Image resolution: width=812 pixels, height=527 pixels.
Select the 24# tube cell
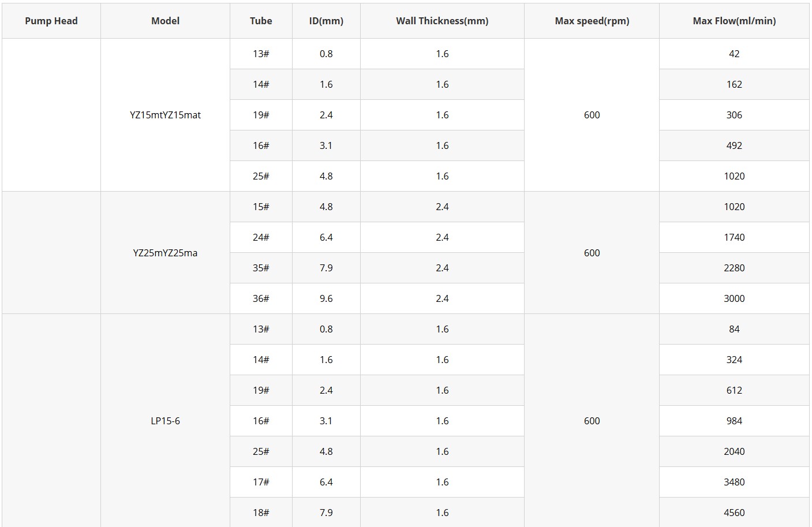point(261,237)
